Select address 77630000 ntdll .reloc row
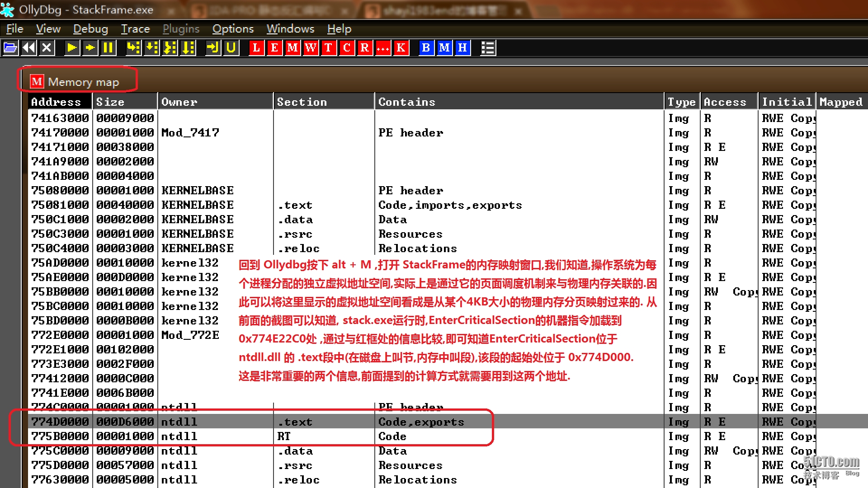Image resolution: width=868 pixels, height=488 pixels. pyautogui.click(x=448, y=479)
